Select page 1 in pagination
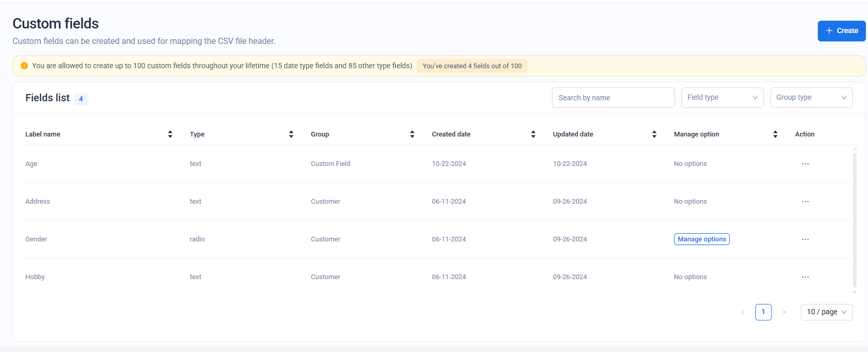This screenshot has height=352, width=868. 763,312
